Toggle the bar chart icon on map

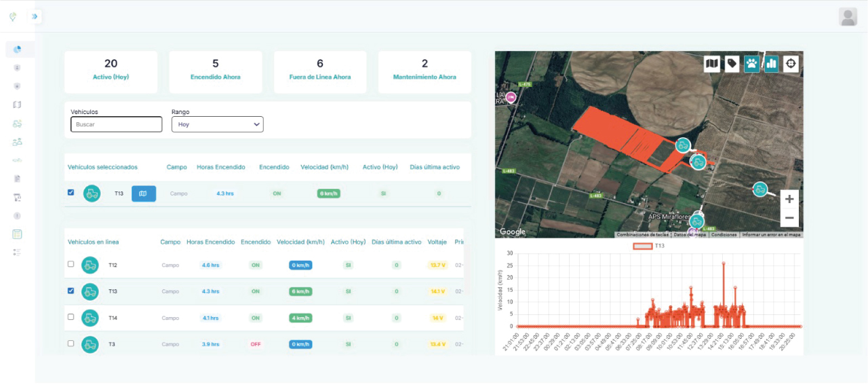771,64
